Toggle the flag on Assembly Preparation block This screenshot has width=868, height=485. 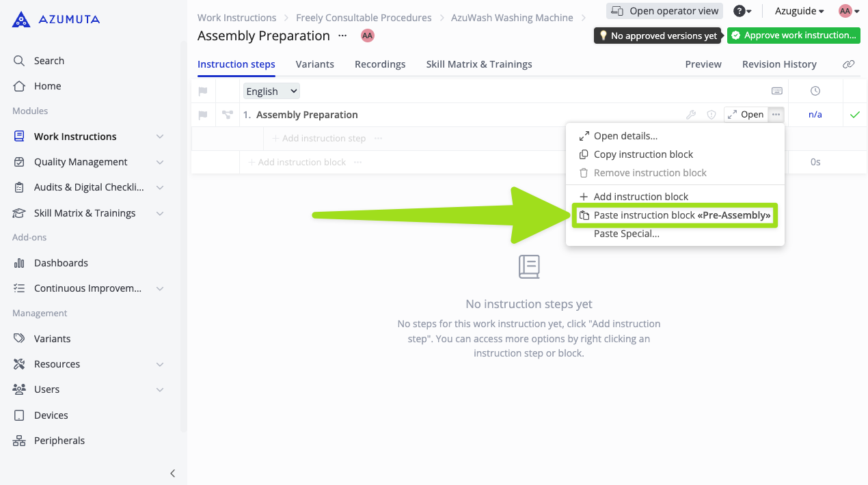point(203,115)
